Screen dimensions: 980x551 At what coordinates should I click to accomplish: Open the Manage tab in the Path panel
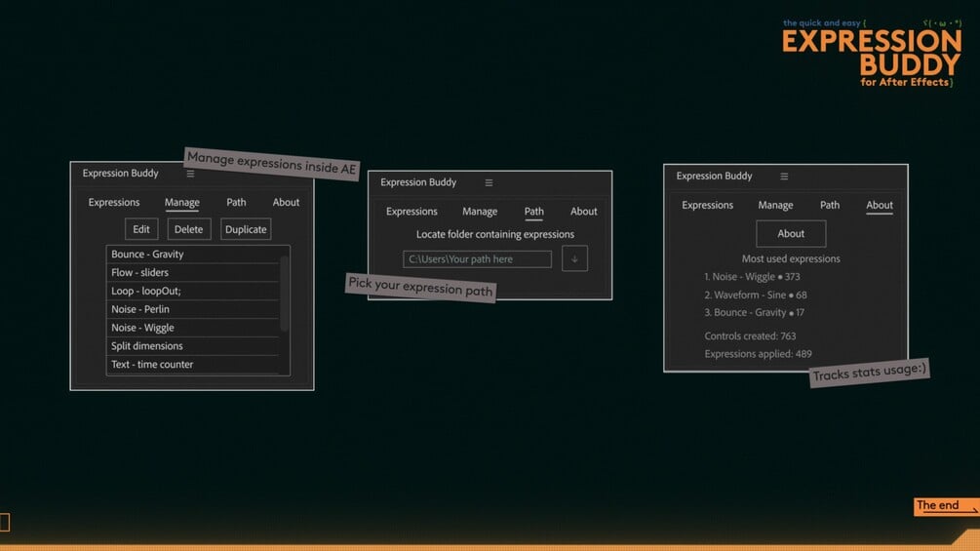coord(480,212)
